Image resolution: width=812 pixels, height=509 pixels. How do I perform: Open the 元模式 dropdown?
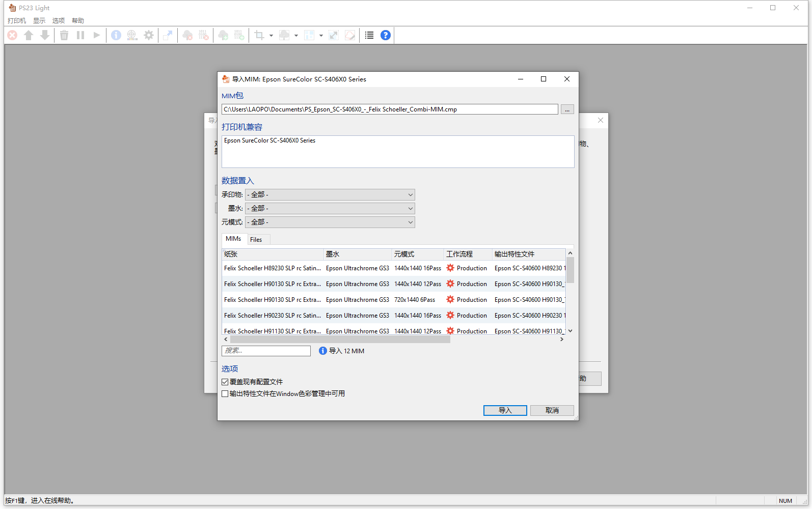330,222
